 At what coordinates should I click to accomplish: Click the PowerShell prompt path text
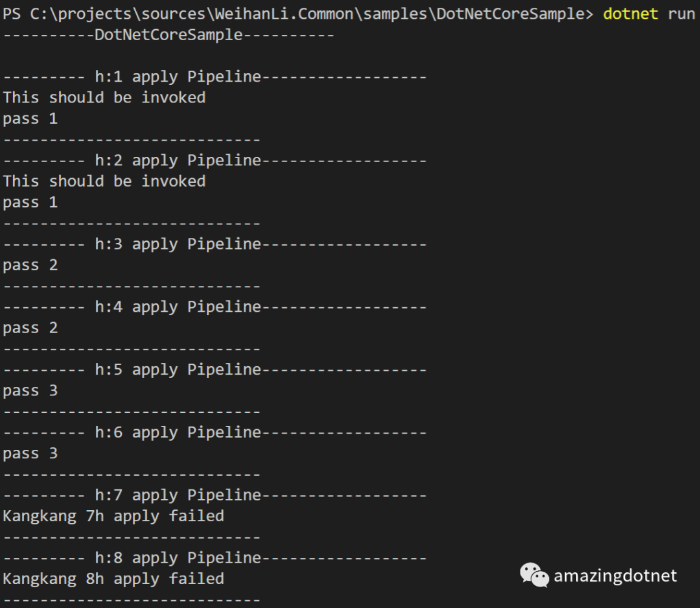tap(297, 14)
